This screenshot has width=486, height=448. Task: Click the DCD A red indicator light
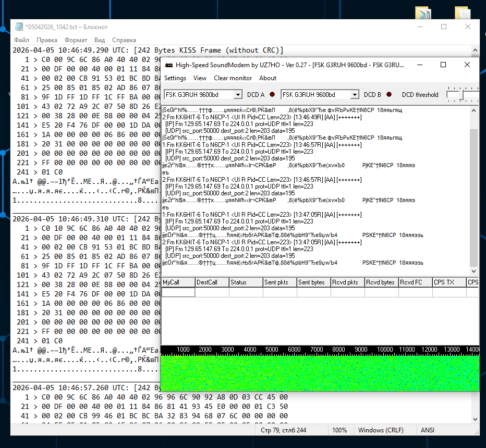(272, 95)
